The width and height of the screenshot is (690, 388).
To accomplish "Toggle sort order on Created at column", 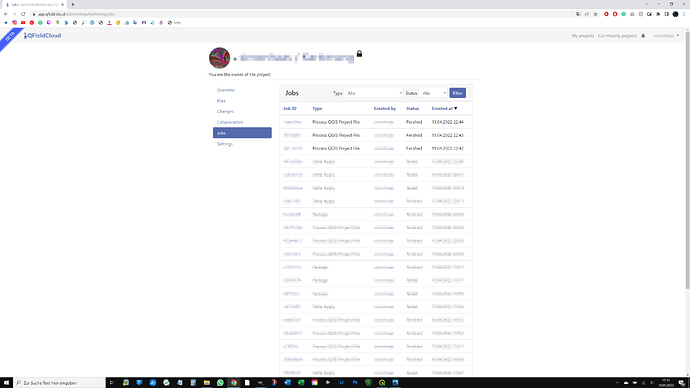I will [444, 108].
